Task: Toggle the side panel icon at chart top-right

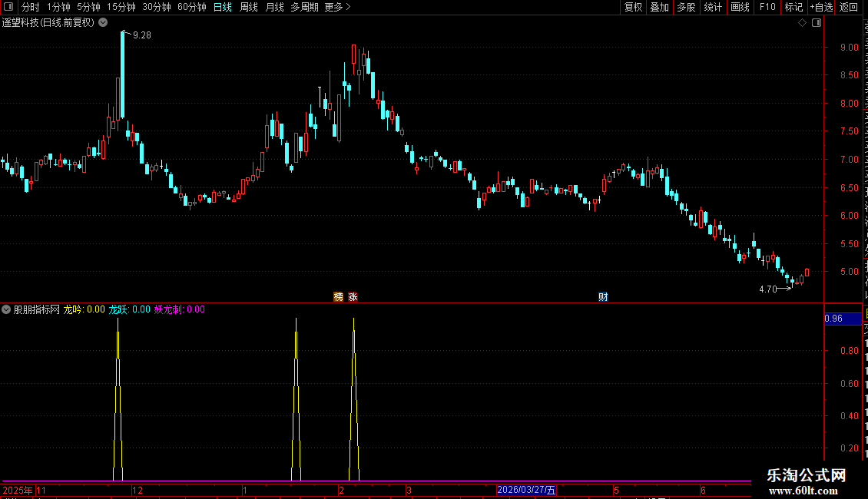Action: [x=817, y=23]
